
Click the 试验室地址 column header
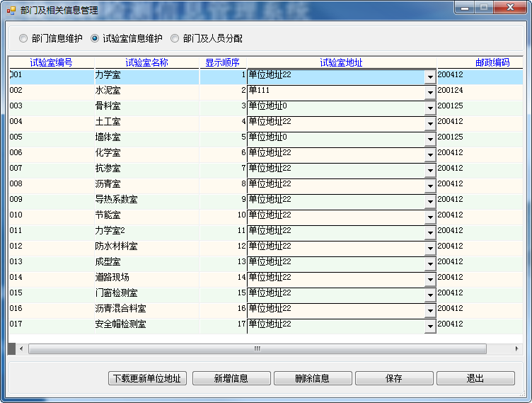click(x=341, y=62)
